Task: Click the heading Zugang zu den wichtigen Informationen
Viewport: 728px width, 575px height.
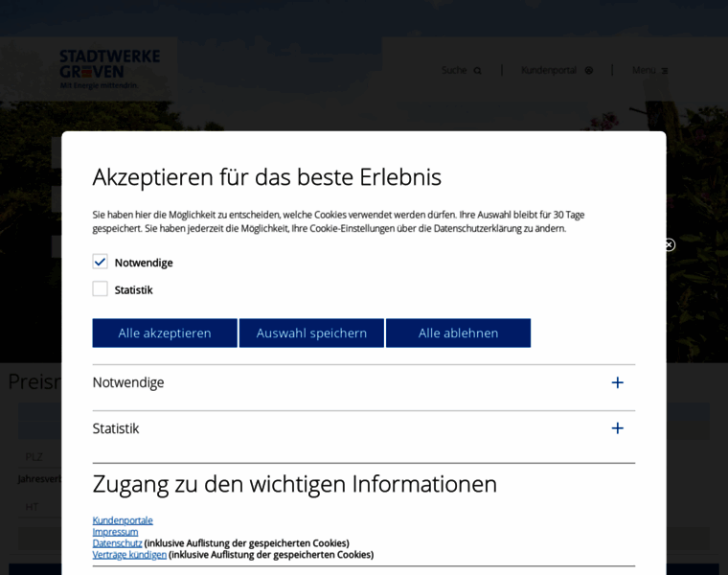Action: point(295,484)
